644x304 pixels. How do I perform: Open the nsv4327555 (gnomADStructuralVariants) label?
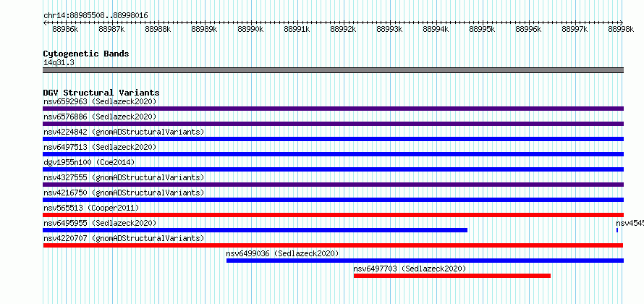point(124,177)
